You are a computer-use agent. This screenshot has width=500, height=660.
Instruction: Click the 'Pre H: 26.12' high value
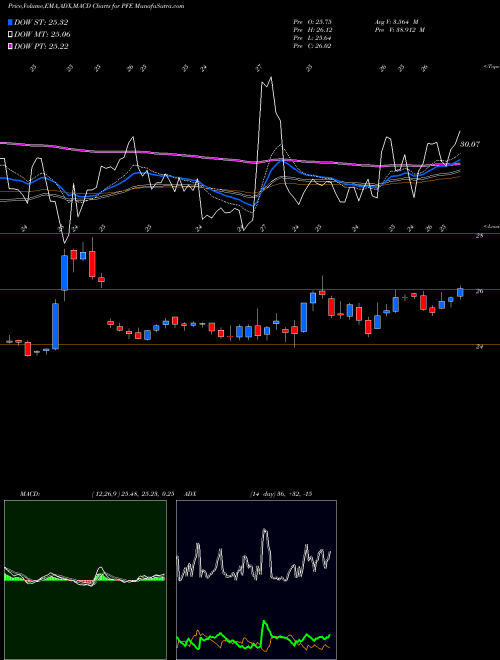coord(312,30)
